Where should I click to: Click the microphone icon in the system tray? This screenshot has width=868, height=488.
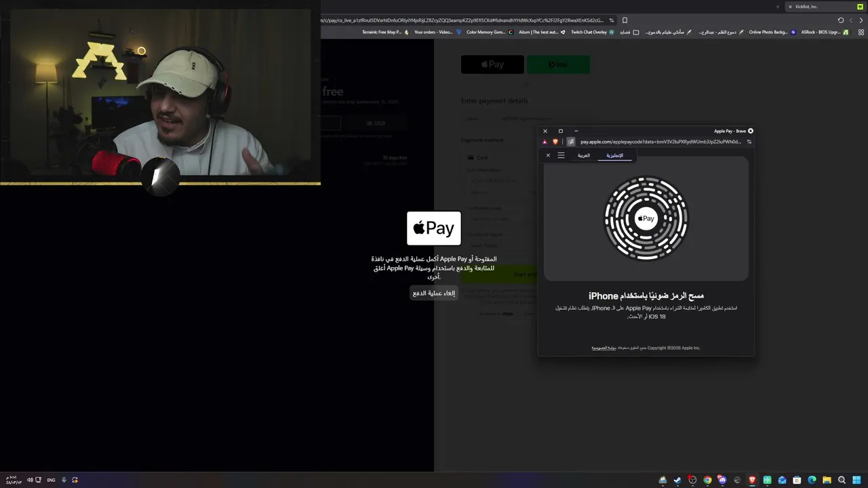pos(64,480)
